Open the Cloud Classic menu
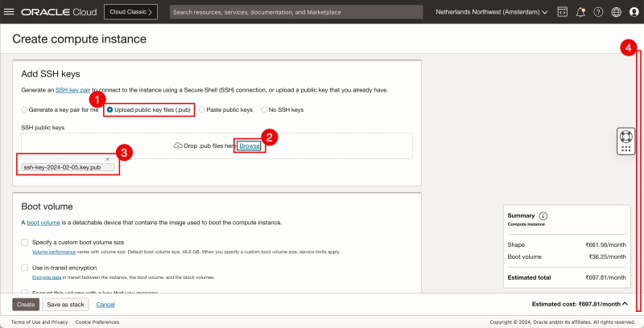The image size is (644, 328). click(130, 12)
